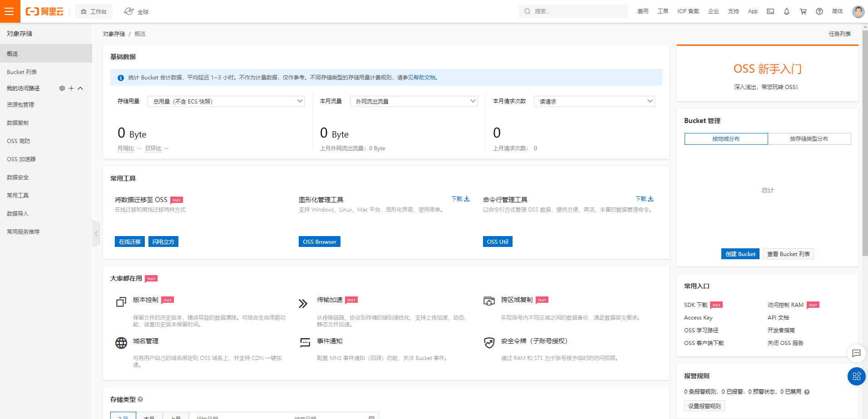Open OSS 客户端下载 link
Screen dimensions: 868x419
tap(704, 343)
